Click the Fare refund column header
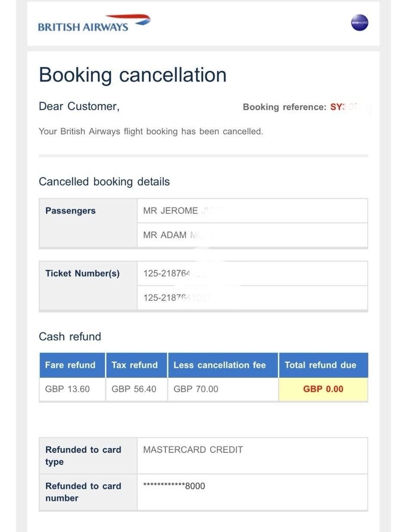The height and width of the screenshot is (532, 407). coord(70,365)
